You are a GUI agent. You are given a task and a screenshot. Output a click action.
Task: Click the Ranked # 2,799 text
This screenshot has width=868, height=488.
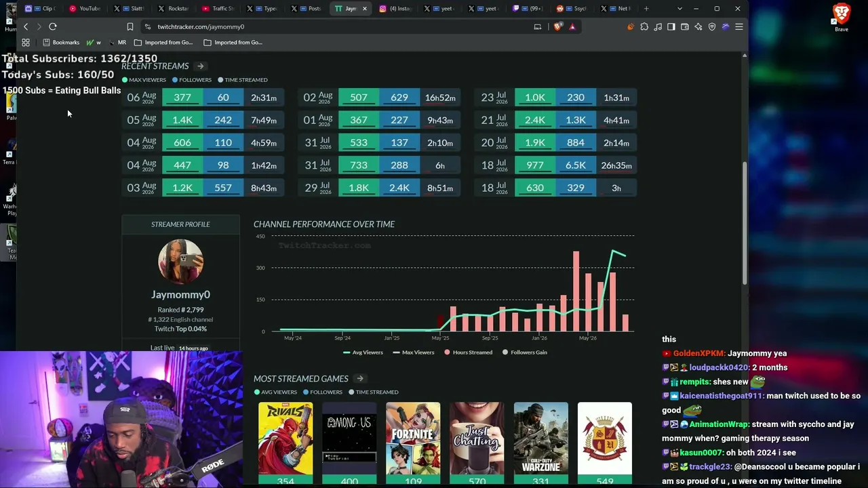180,310
